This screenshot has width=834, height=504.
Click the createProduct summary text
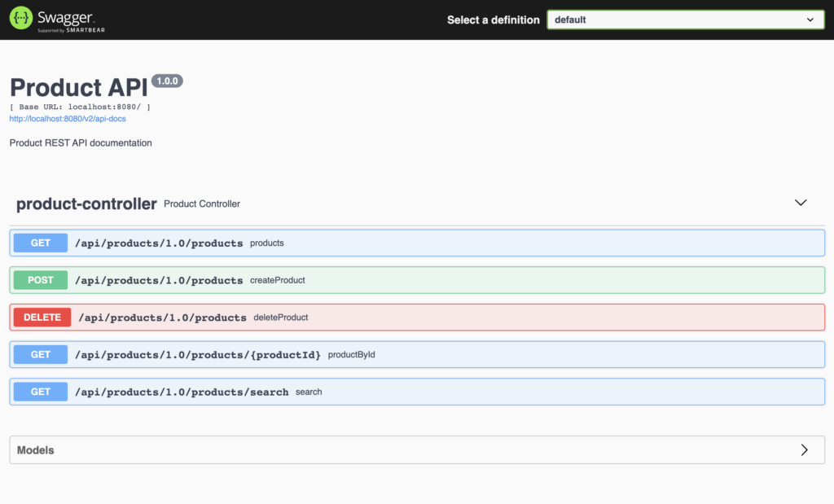tap(278, 280)
